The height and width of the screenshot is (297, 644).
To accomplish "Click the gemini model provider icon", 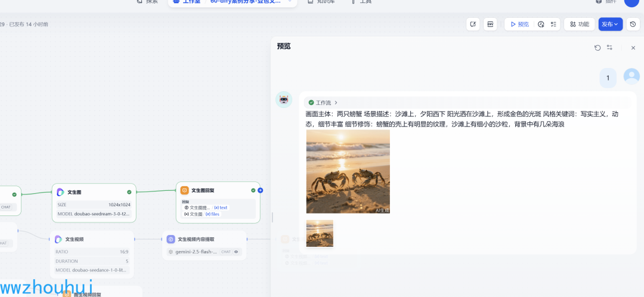I will (x=171, y=252).
